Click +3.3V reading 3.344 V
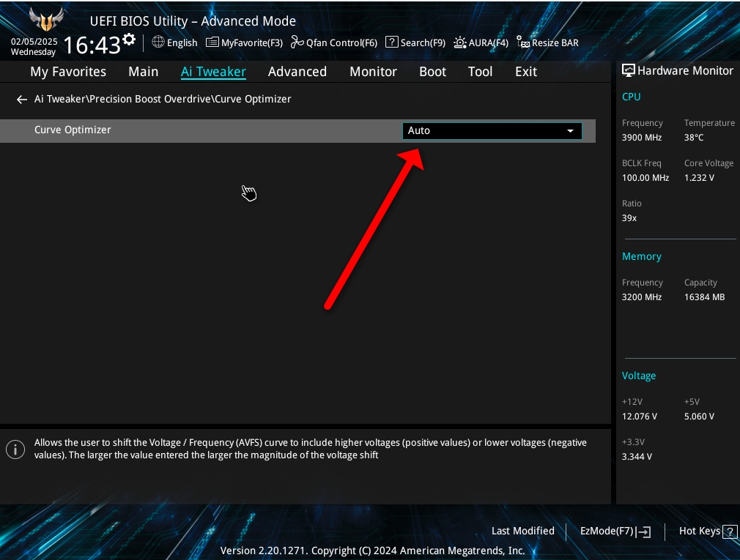 637,456
